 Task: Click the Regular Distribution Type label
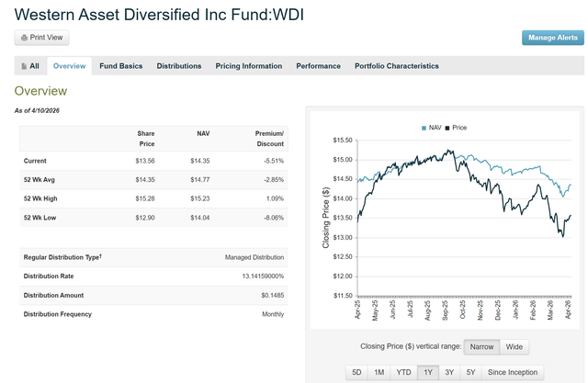click(x=62, y=257)
